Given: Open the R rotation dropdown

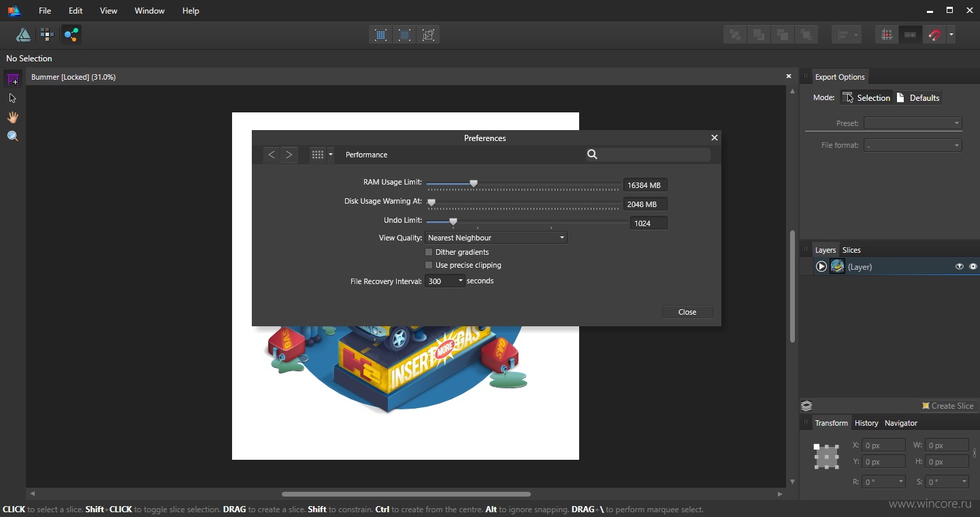Looking at the screenshot, I should click(x=884, y=482).
